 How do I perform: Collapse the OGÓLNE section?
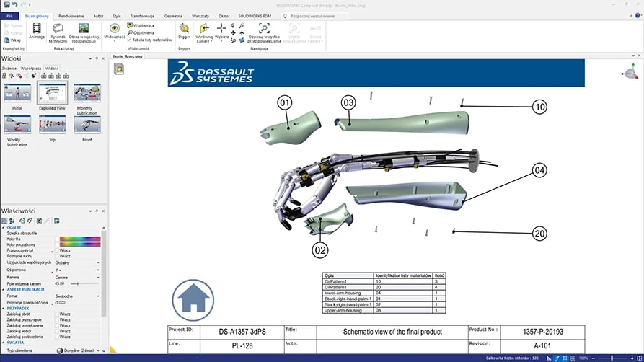[x=4, y=227]
